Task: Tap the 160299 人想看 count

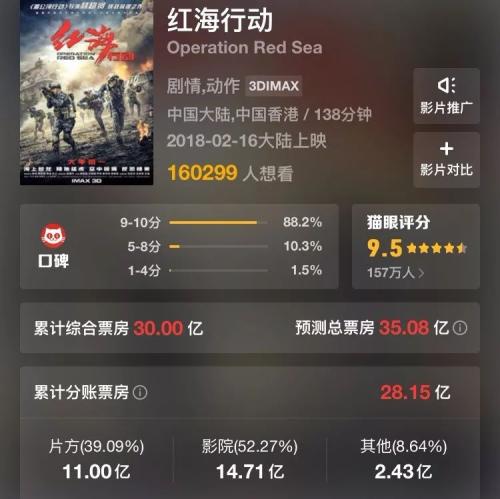Action: click(230, 173)
